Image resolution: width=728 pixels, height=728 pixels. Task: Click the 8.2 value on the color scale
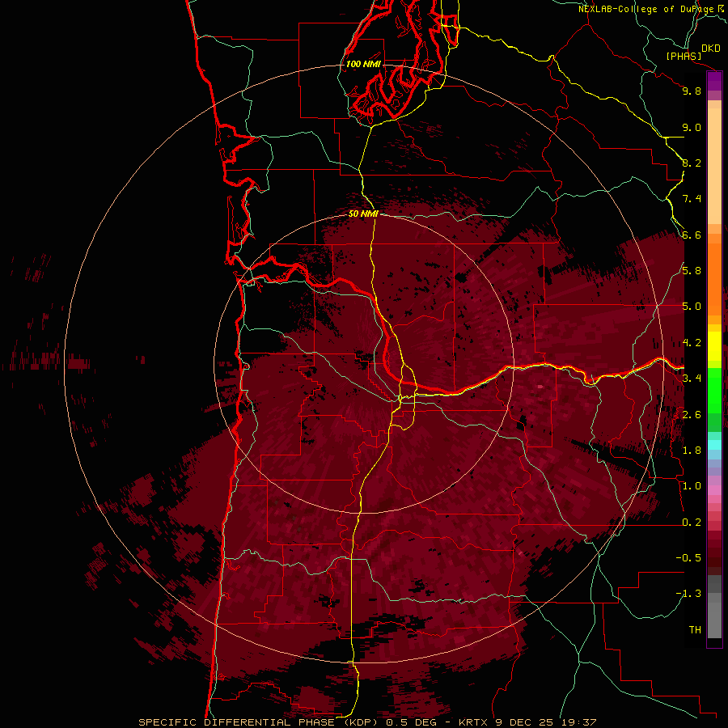(692, 163)
